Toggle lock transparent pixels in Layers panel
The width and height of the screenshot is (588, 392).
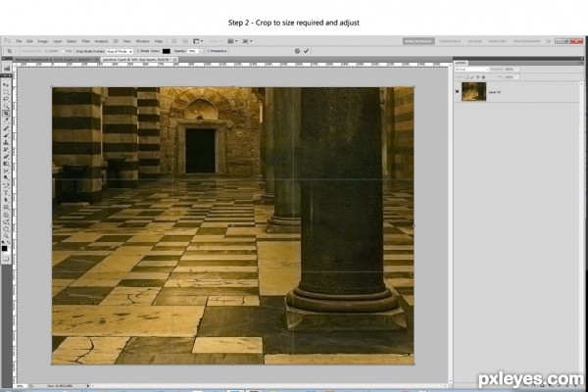tap(466, 76)
